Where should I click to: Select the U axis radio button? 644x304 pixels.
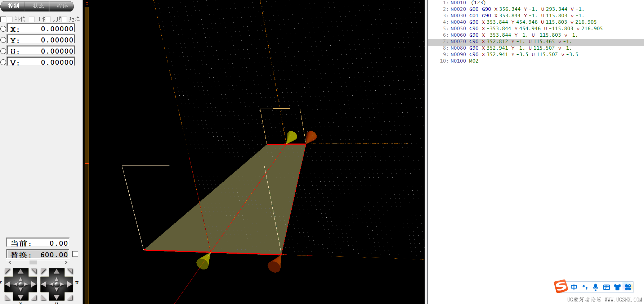[x=3, y=51]
